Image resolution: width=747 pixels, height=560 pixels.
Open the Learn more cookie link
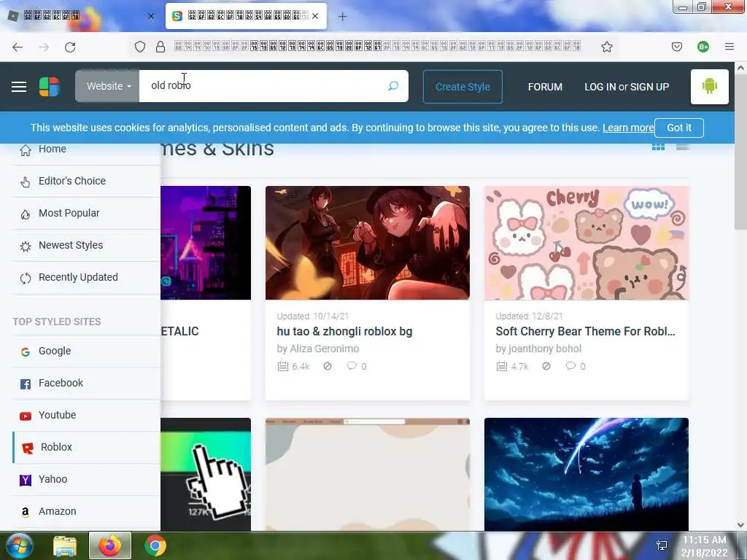click(x=628, y=128)
